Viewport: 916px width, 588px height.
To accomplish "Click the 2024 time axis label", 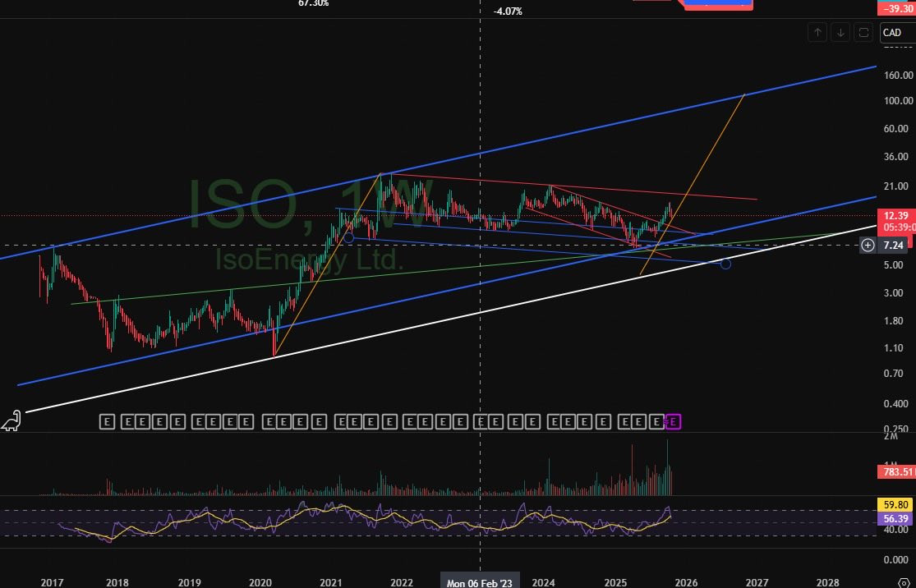I will point(543,583).
